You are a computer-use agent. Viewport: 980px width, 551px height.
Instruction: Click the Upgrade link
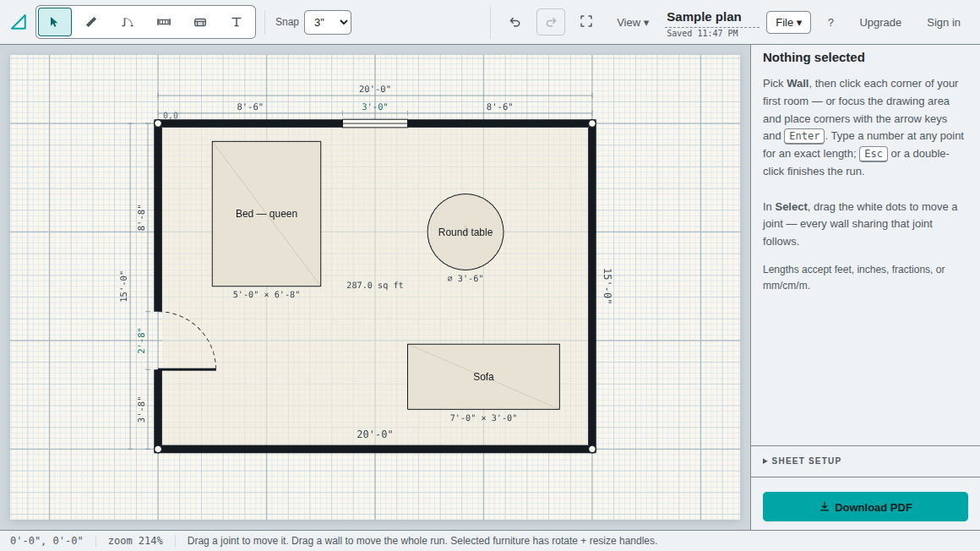point(880,23)
